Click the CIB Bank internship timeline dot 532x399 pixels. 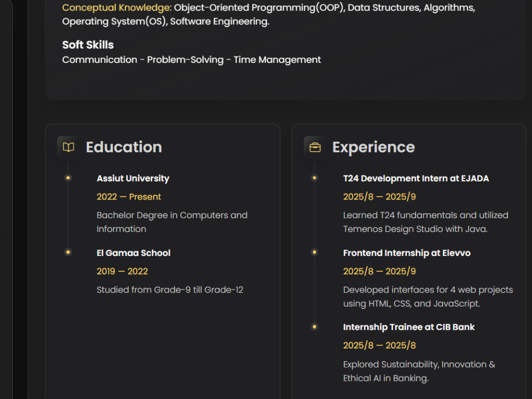point(314,327)
